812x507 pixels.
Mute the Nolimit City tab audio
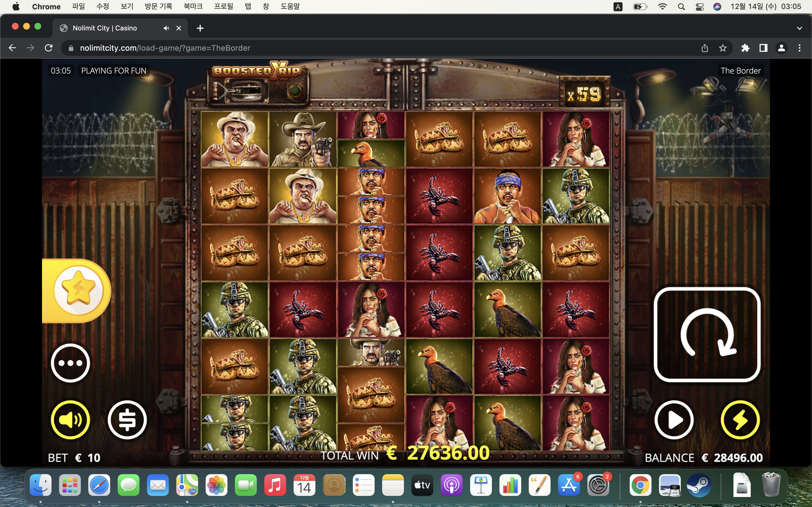(x=166, y=28)
